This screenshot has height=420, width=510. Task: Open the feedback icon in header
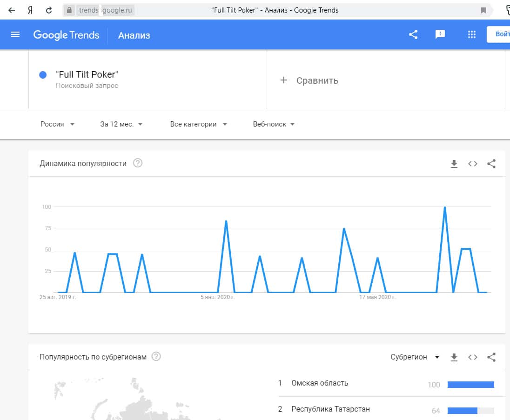[440, 34]
